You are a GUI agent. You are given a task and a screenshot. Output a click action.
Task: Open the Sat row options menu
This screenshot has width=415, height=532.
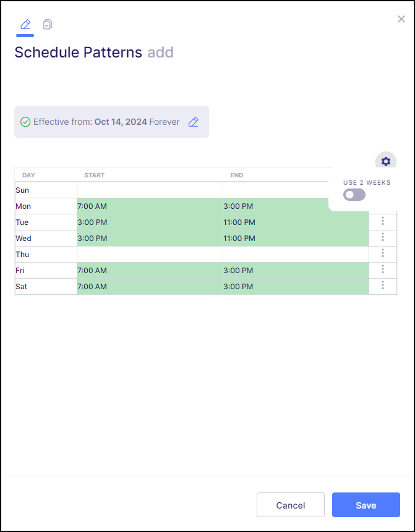383,286
